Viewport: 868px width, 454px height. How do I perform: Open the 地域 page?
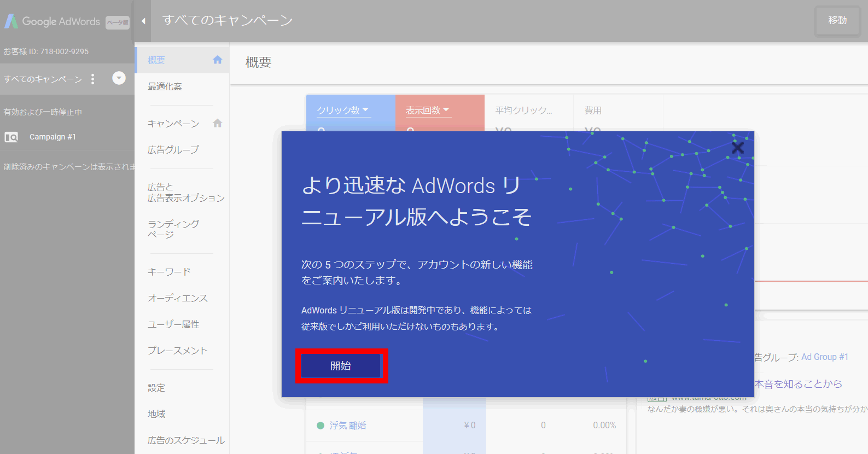point(156,414)
